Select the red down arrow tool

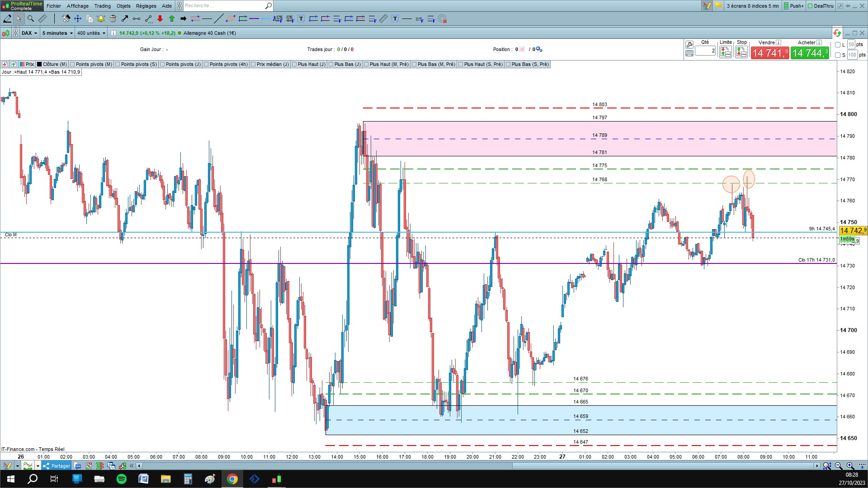click(x=160, y=19)
